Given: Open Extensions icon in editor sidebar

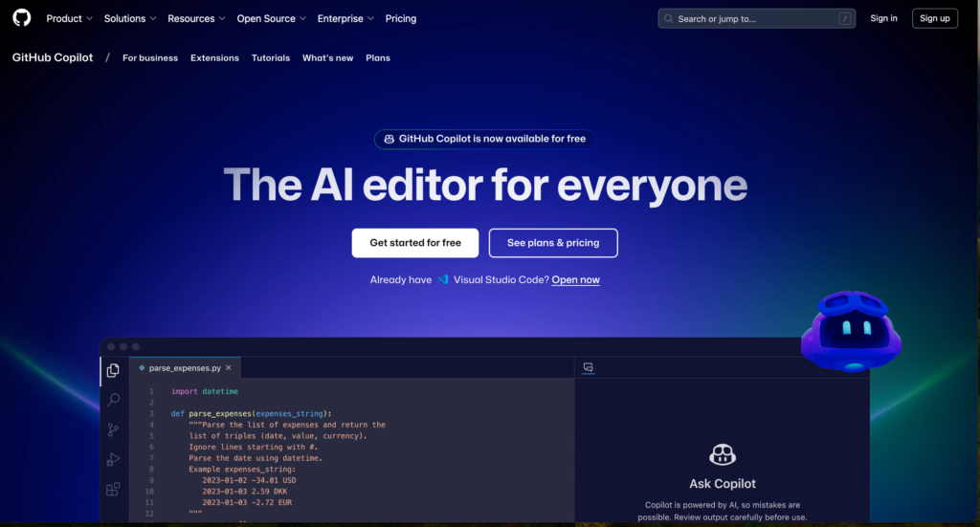Looking at the screenshot, I should pyautogui.click(x=113, y=489).
